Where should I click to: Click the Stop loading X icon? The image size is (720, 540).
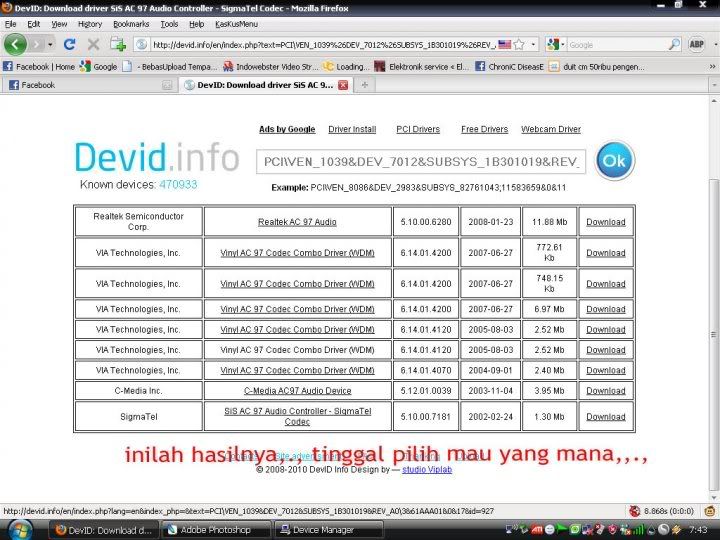coord(93,45)
